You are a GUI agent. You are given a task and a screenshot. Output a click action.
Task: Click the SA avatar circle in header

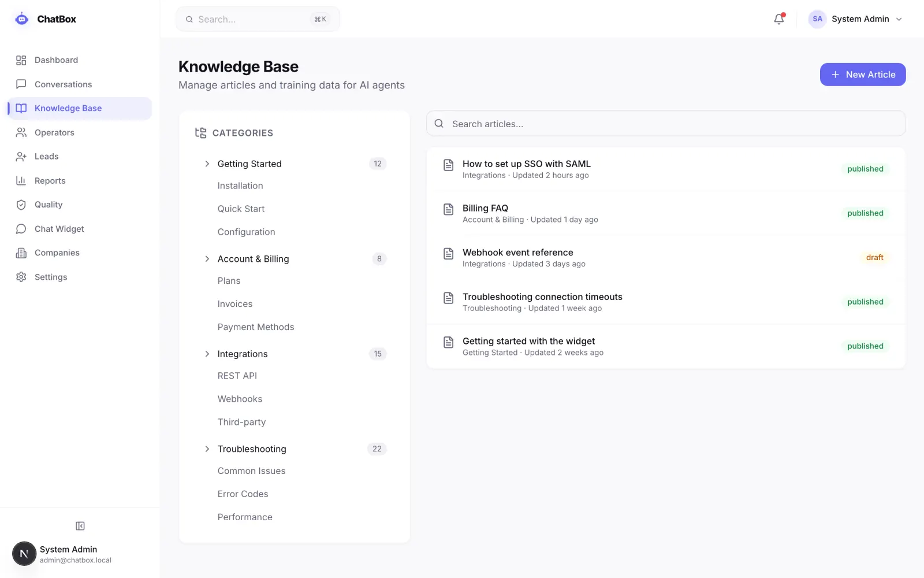[x=817, y=19]
